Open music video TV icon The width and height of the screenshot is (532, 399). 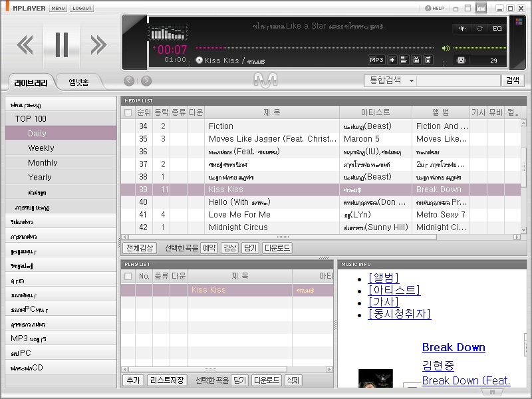coord(416,60)
